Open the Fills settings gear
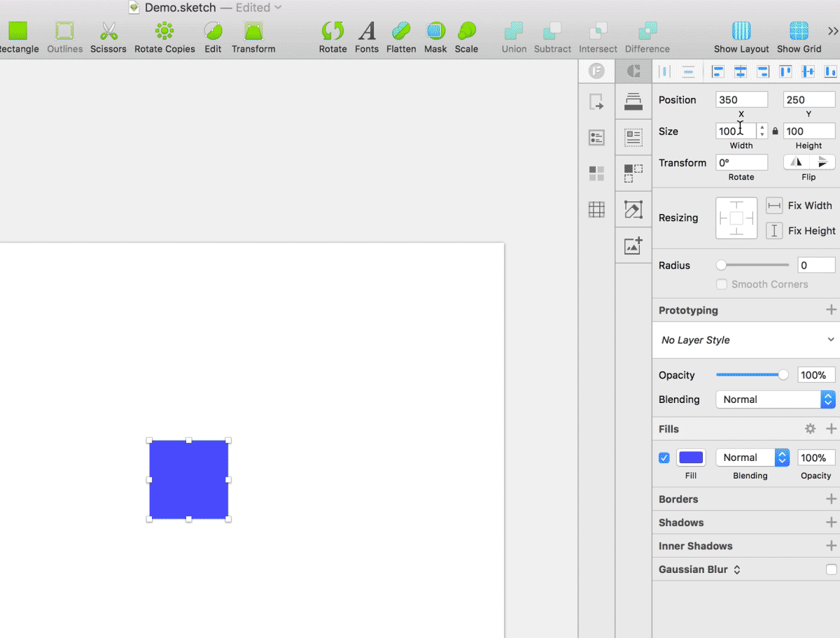 click(810, 429)
